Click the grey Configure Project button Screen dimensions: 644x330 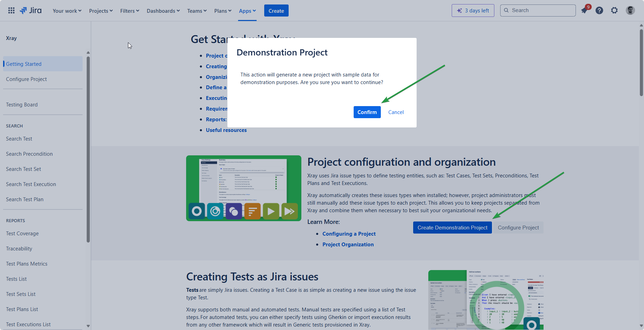pyautogui.click(x=518, y=228)
